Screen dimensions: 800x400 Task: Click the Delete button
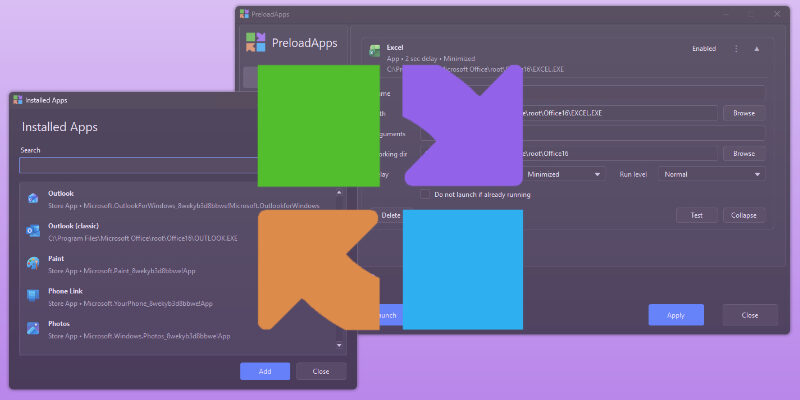tap(391, 215)
